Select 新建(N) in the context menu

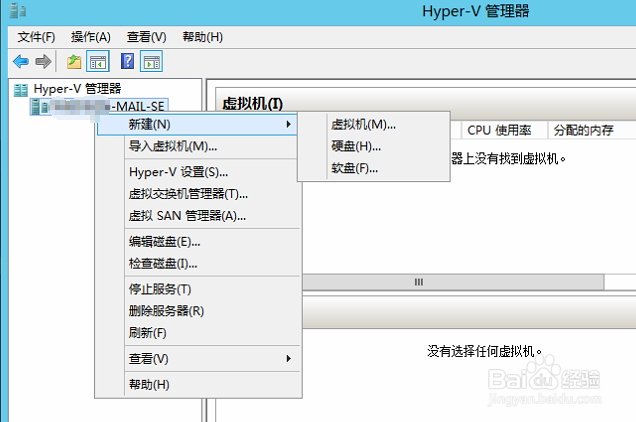click(197, 125)
